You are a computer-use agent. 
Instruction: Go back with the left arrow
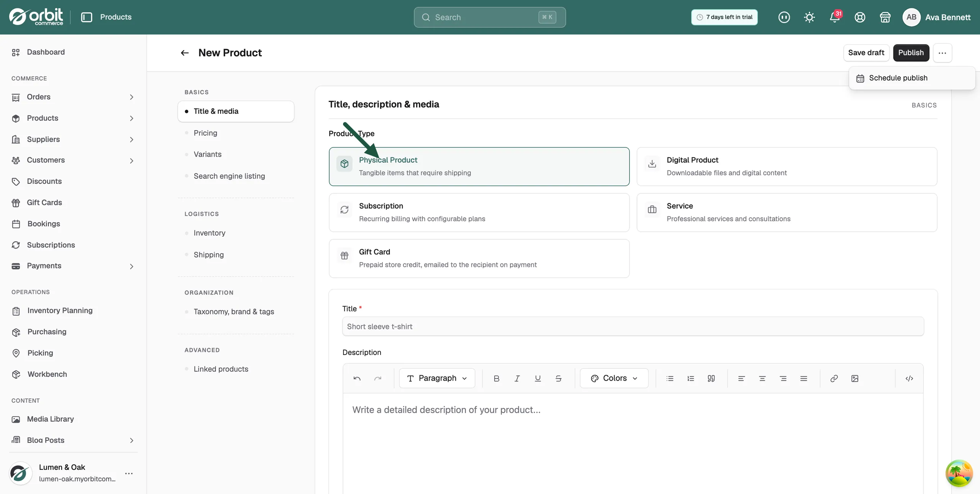coord(185,53)
